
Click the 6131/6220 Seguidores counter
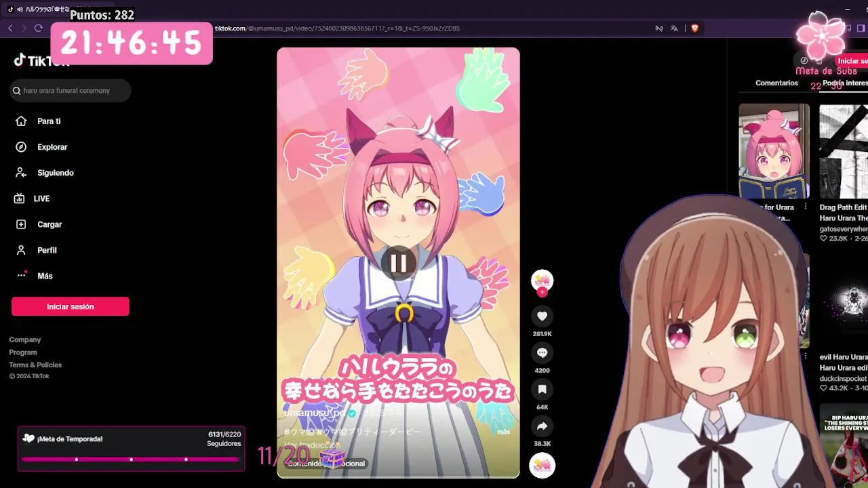224,439
